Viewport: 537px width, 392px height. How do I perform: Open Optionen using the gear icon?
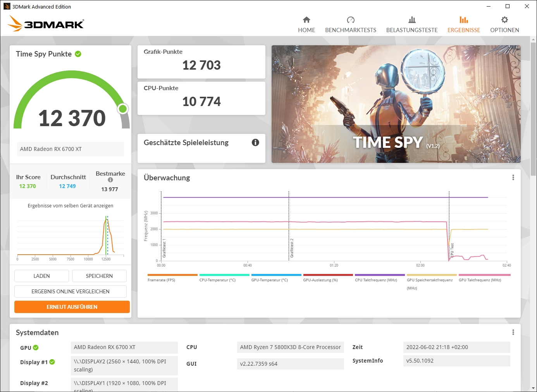tap(504, 19)
